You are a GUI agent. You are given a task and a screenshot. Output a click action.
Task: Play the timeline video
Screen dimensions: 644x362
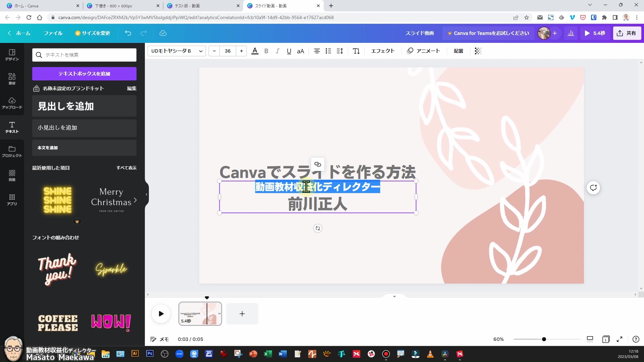coord(161,314)
